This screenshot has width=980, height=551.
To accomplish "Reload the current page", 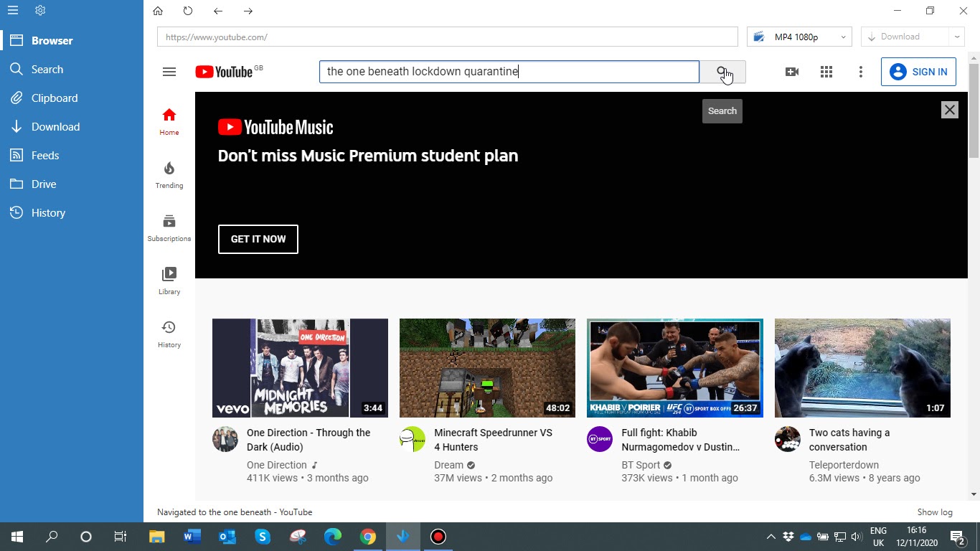I will coord(188,11).
